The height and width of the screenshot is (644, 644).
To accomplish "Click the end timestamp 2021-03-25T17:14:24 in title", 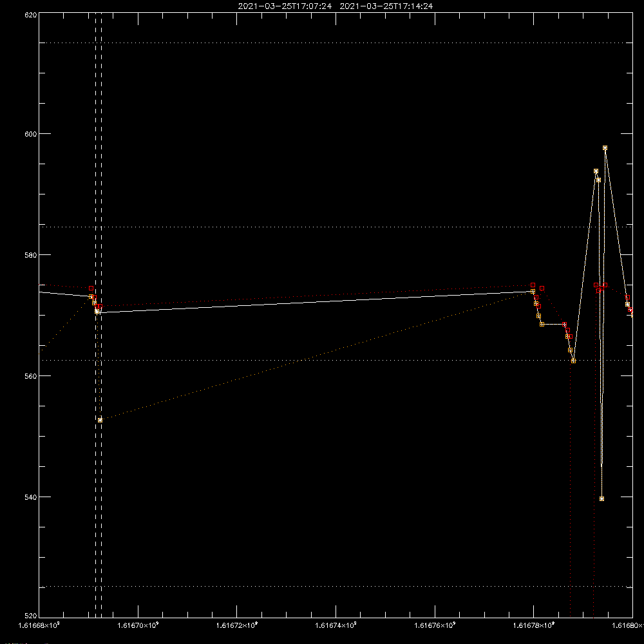I will click(386, 6).
